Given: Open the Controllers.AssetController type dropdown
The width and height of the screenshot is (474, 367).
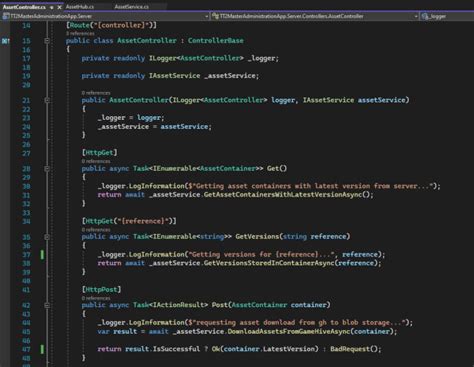Looking at the screenshot, I should coord(315,16).
